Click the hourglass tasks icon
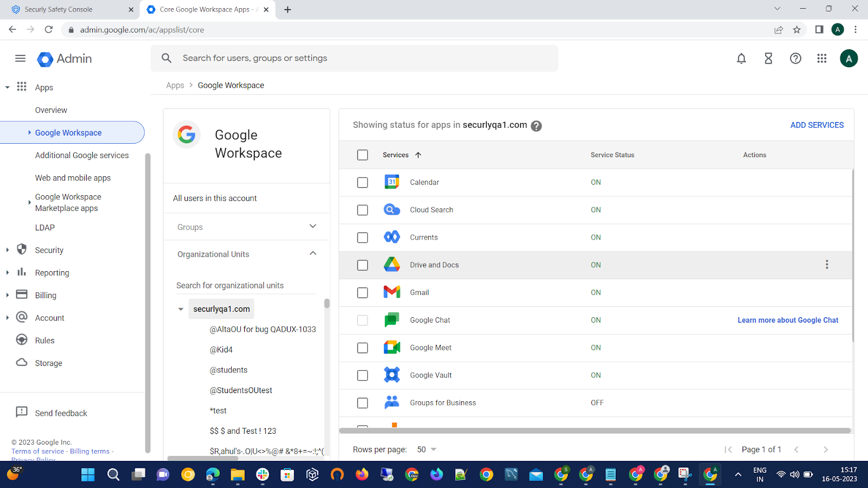868x488 pixels. point(768,59)
